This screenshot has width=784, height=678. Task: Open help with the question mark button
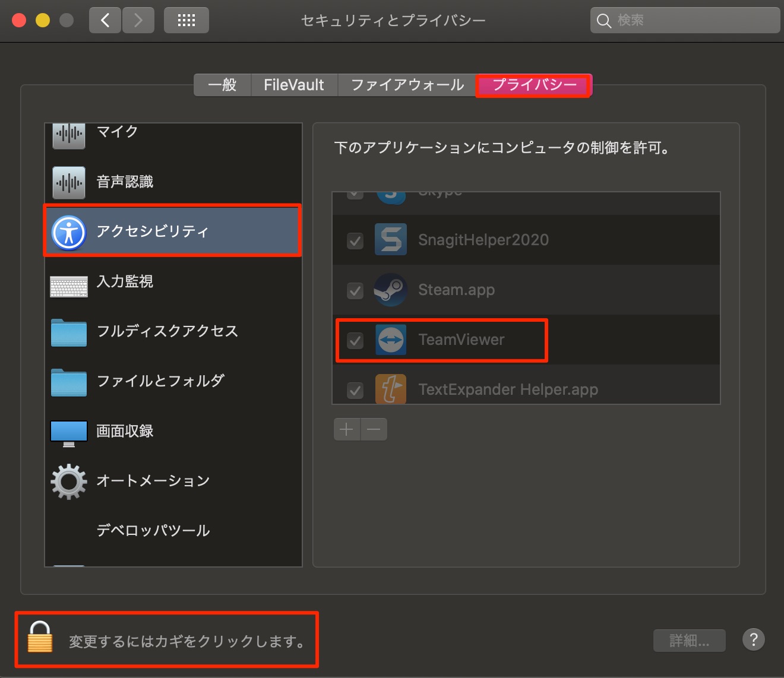pos(754,639)
